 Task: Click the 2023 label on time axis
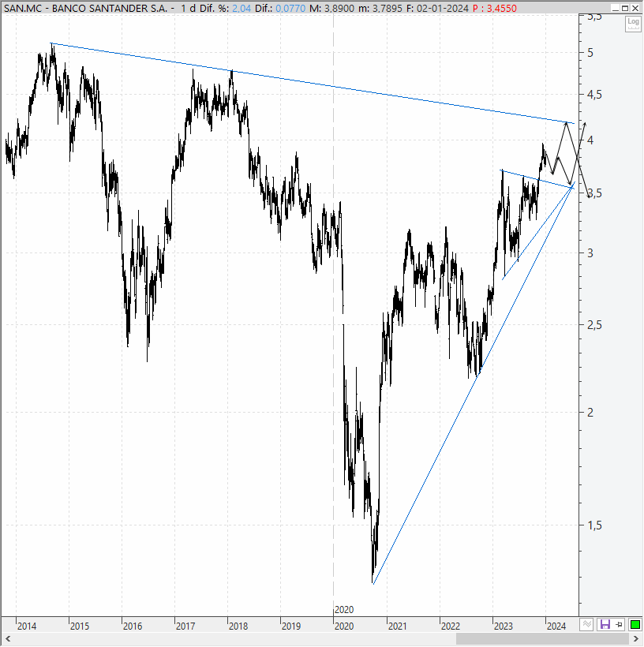(x=503, y=626)
